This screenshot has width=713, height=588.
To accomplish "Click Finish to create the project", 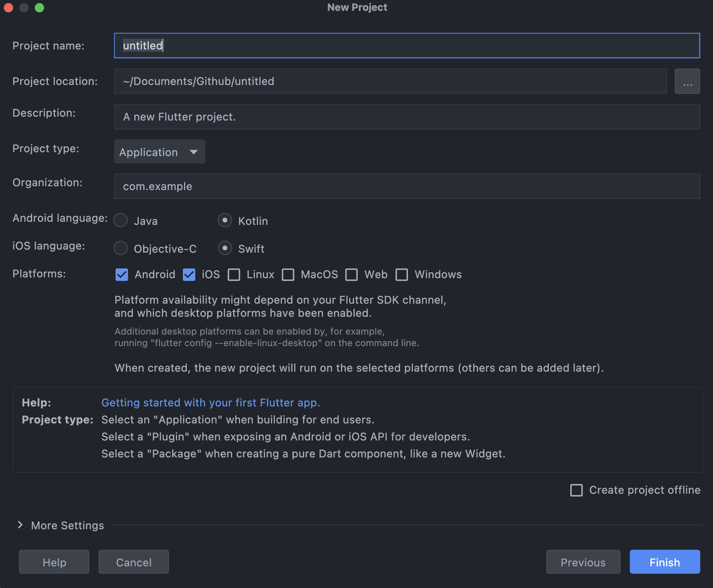I will pyautogui.click(x=665, y=562).
